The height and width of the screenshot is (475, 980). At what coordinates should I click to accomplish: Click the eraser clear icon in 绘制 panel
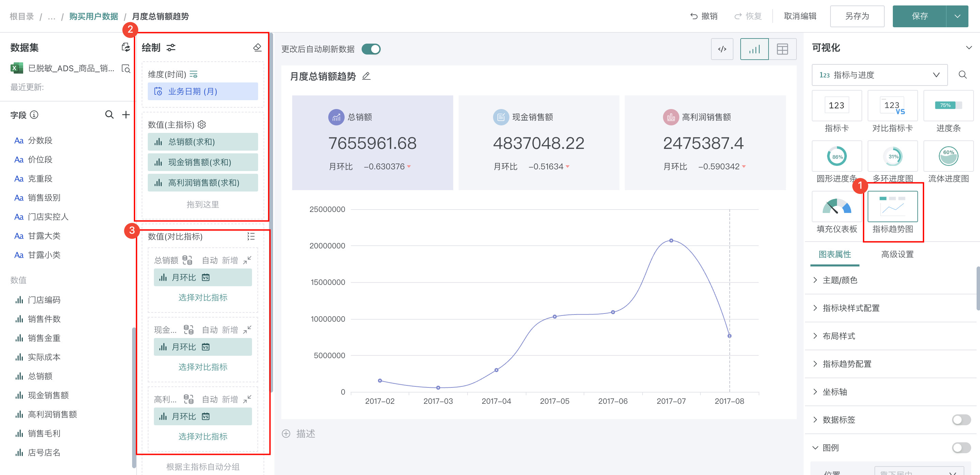[x=257, y=48]
